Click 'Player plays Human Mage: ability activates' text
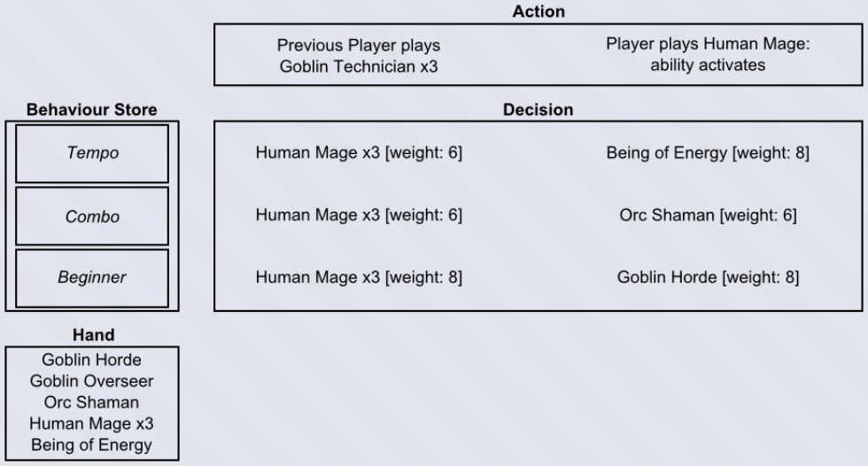 click(x=708, y=54)
